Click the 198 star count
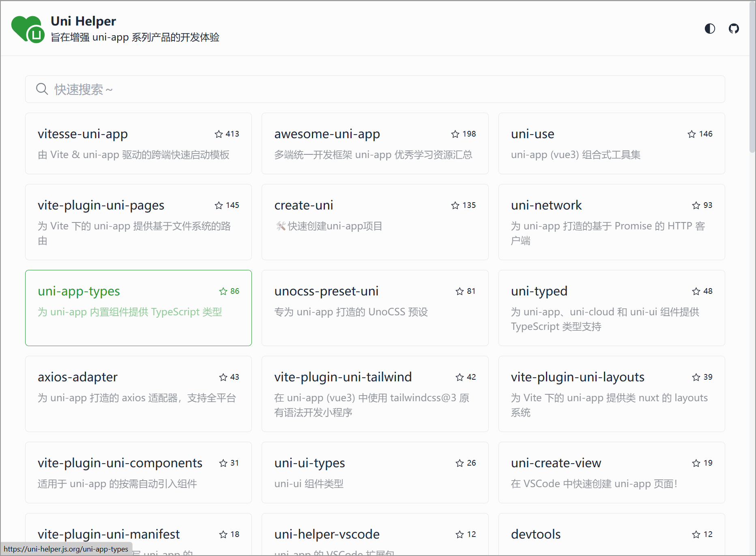The image size is (756, 556). coord(469,134)
